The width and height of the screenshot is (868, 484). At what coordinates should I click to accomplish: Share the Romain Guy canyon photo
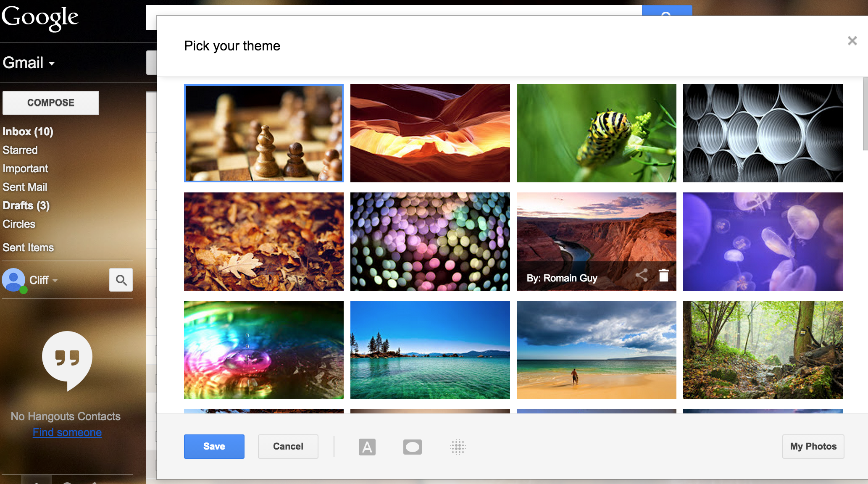pyautogui.click(x=642, y=275)
